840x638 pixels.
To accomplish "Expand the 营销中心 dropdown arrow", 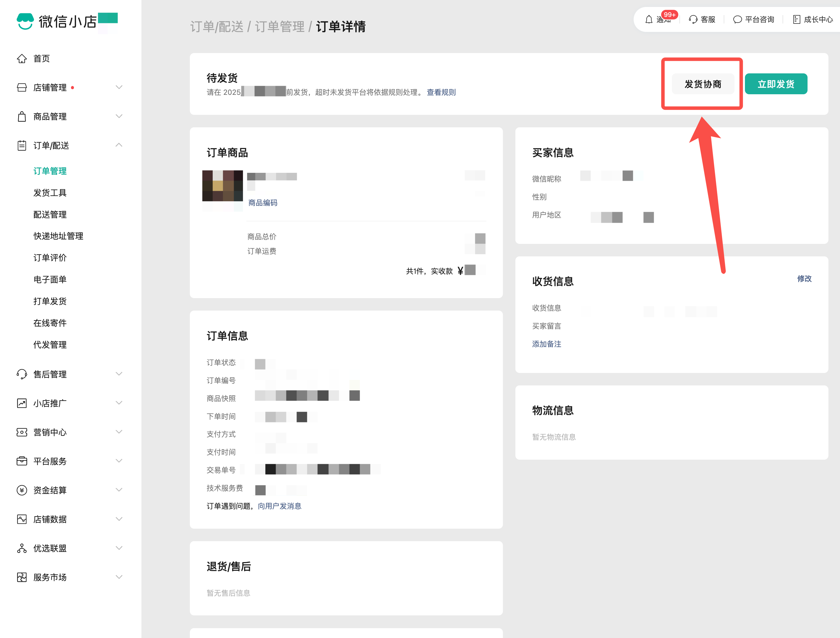I will pyautogui.click(x=119, y=432).
